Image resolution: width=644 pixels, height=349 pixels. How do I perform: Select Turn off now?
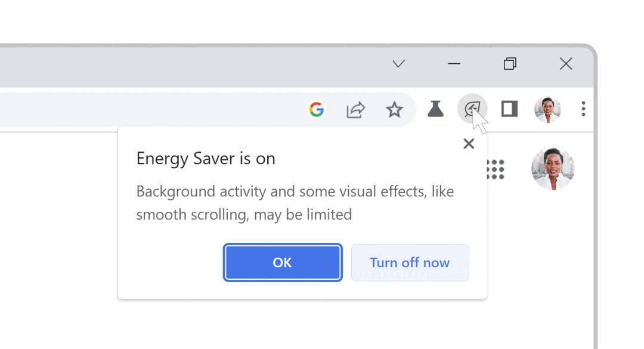[410, 262]
